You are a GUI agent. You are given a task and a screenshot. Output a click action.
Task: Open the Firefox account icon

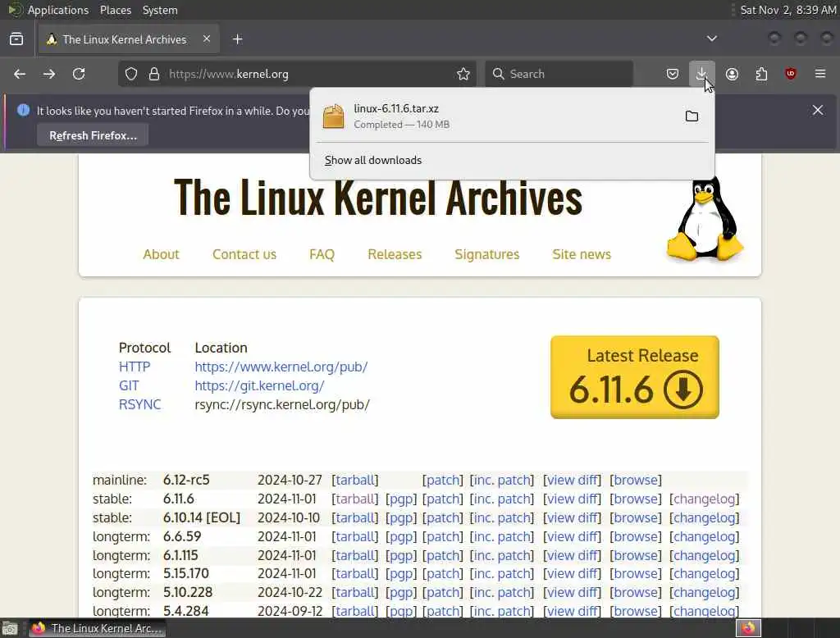(x=732, y=74)
